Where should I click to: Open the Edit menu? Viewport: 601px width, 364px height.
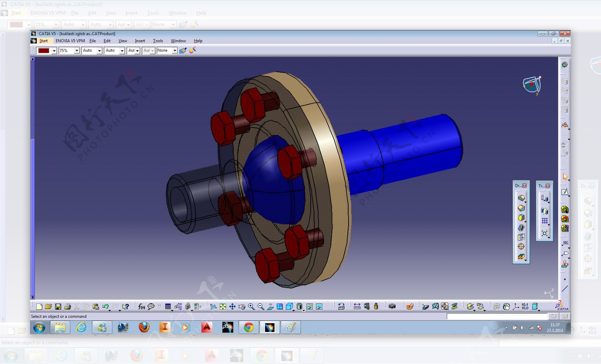click(x=107, y=41)
